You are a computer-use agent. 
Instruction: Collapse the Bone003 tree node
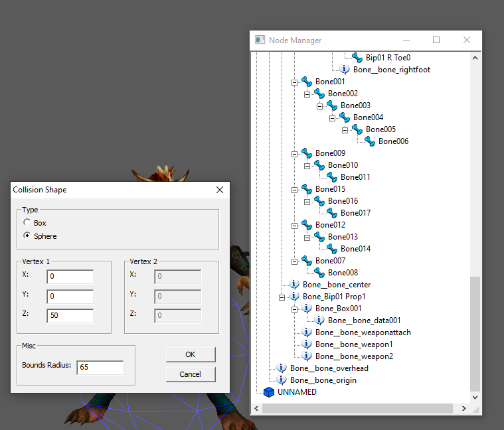click(x=319, y=106)
